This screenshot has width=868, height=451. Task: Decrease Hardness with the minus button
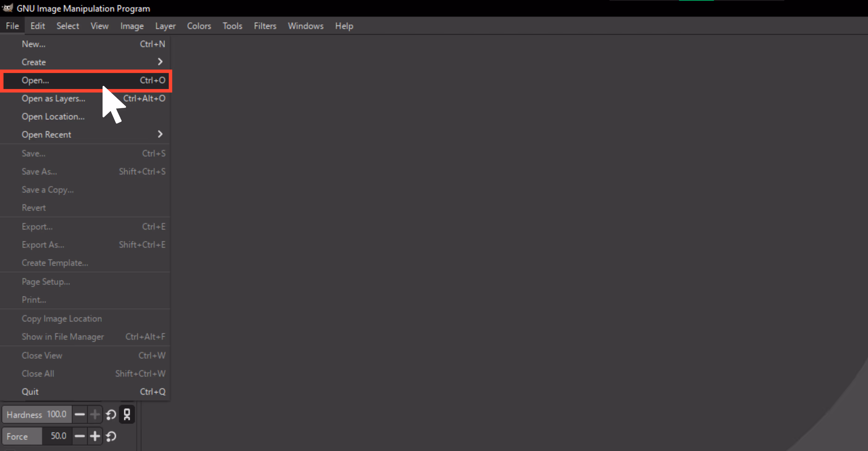[80, 414]
